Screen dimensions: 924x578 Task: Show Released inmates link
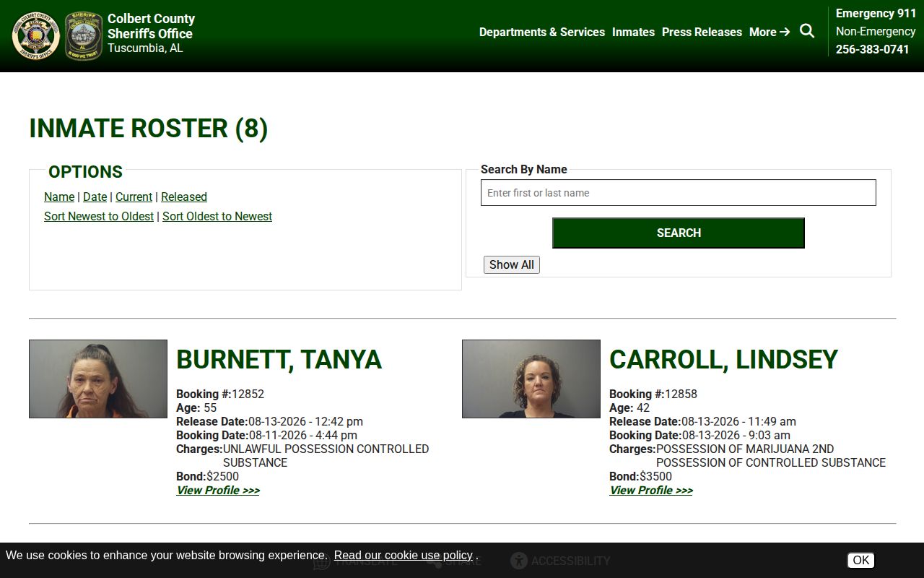click(x=184, y=197)
